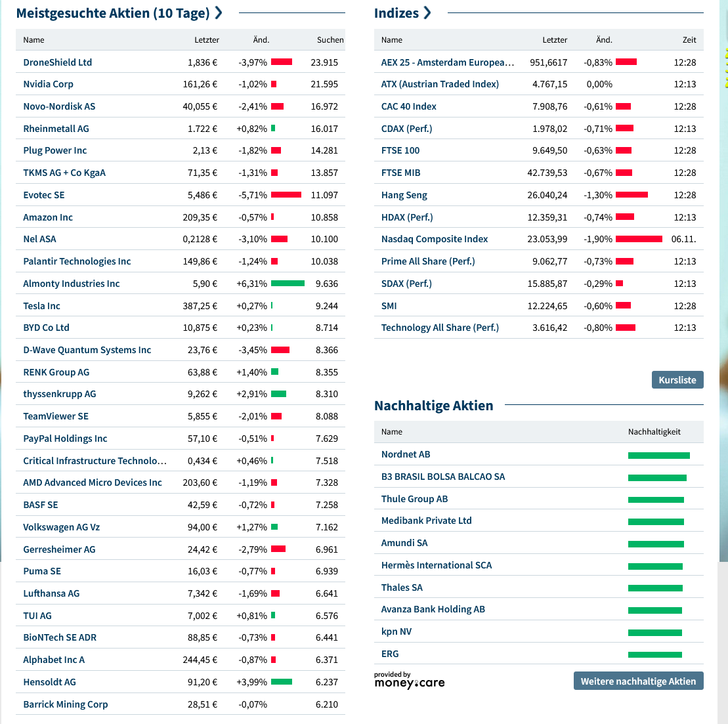Select Technology All Share (Perf.) index

coord(440,328)
